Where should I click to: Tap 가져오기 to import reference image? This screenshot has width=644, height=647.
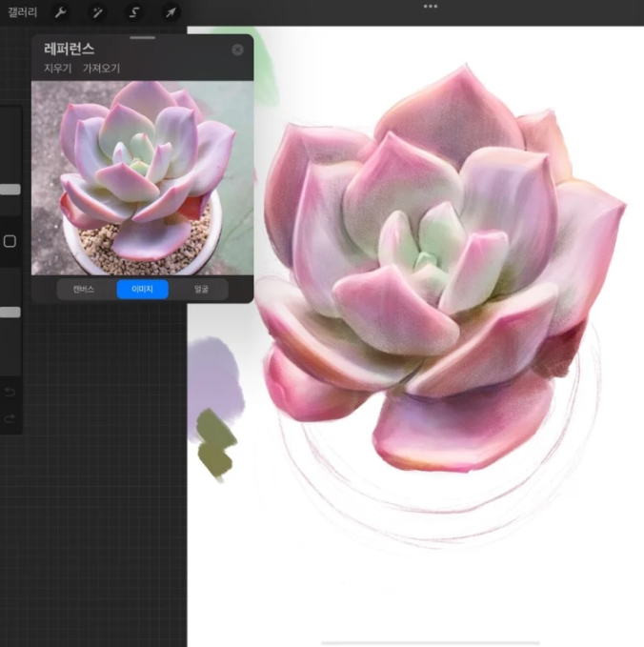101,68
